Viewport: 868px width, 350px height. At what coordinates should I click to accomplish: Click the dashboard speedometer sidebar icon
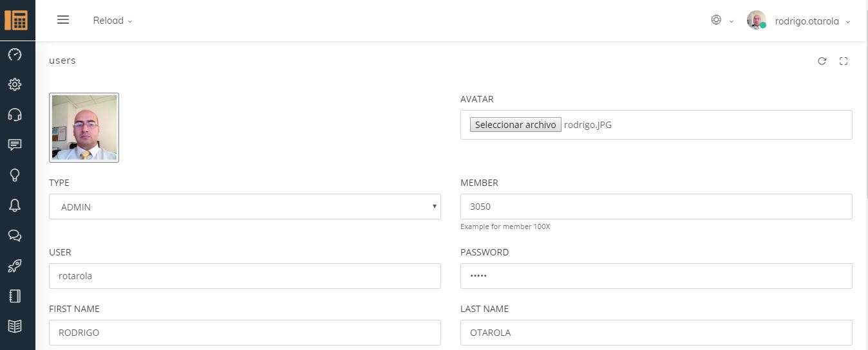point(15,55)
